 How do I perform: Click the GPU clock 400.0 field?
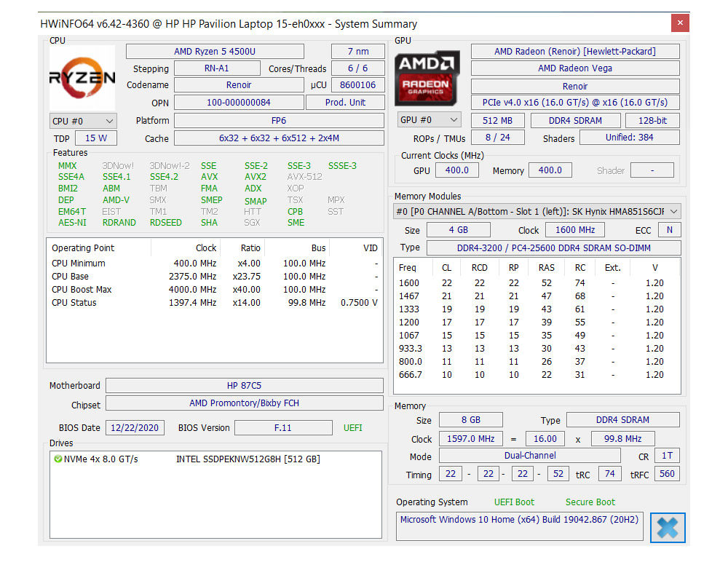[457, 170]
